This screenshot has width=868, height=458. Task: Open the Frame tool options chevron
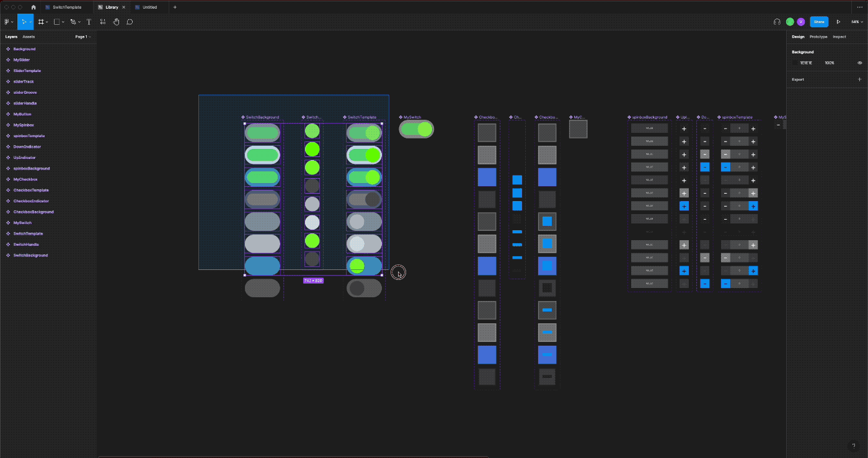47,22
